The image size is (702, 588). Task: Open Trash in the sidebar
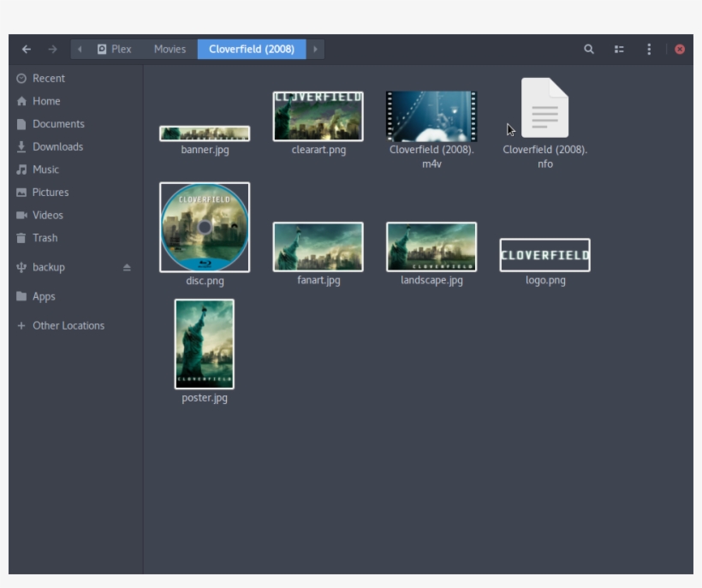coord(75,238)
